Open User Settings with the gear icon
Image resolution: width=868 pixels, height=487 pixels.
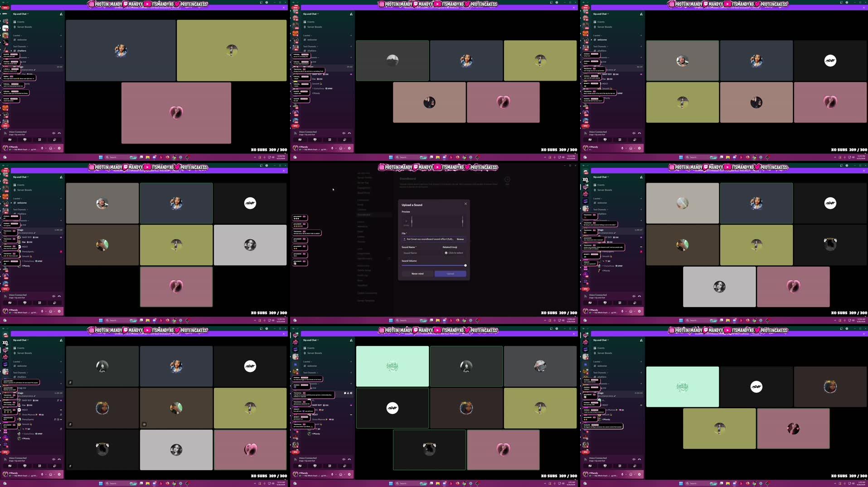(x=59, y=148)
